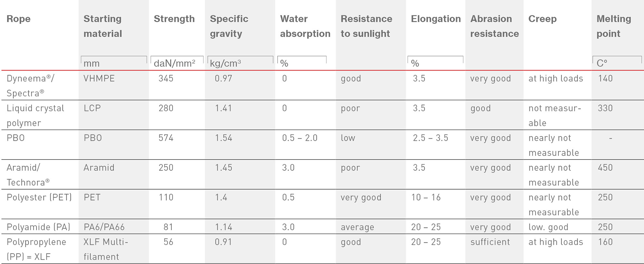The image size is (644, 264).
Task: Click the Water absorption header
Action: click(x=305, y=26)
